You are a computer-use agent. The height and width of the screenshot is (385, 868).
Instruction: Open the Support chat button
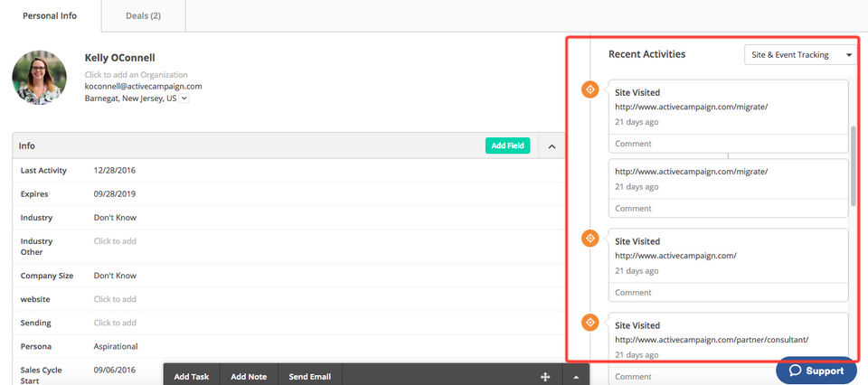(816, 371)
